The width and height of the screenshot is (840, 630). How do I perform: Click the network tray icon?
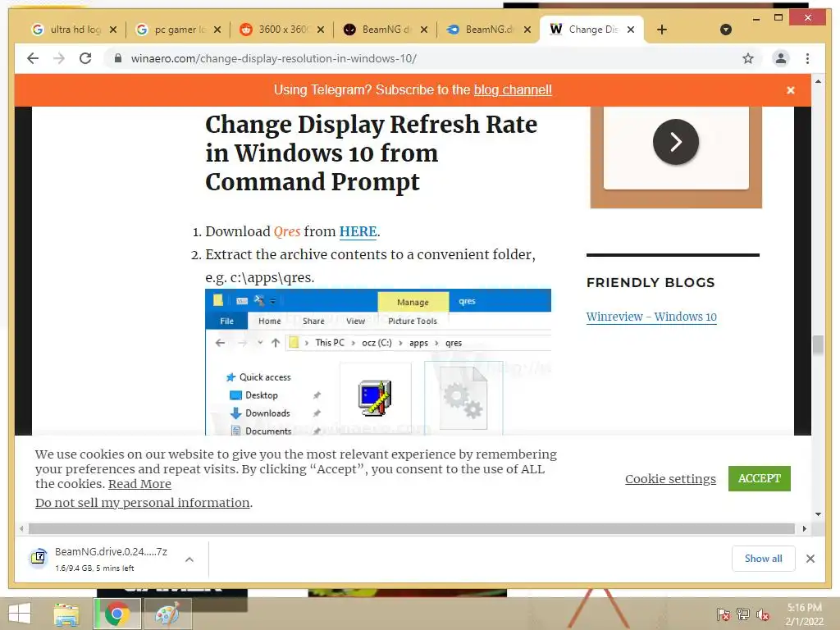pos(743,614)
